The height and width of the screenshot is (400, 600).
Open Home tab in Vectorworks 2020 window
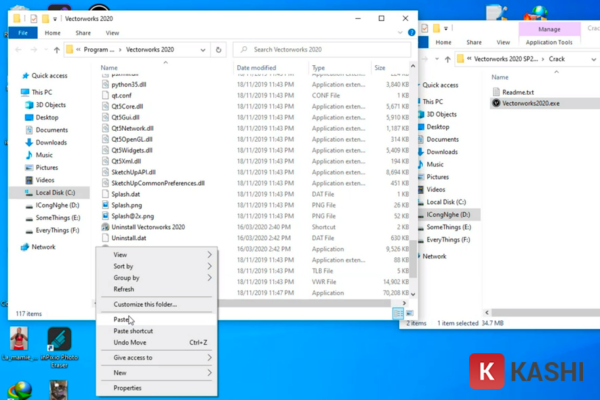pyautogui.click(x=52, y=33)
